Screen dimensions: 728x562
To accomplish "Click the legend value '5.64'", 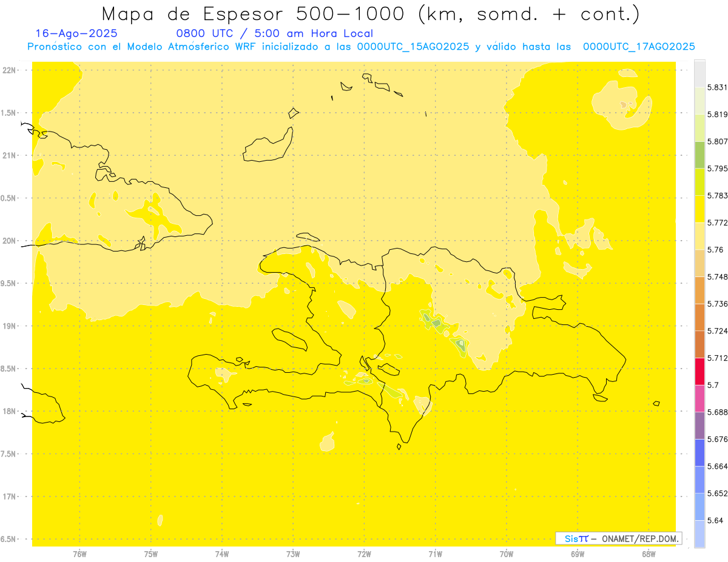I will coord(715,520).
